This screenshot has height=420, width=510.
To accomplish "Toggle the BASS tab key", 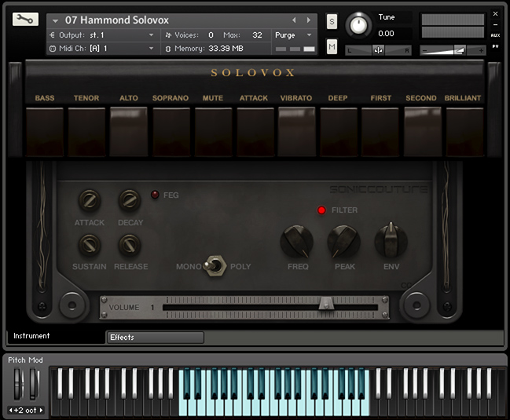I will point(45,132).
